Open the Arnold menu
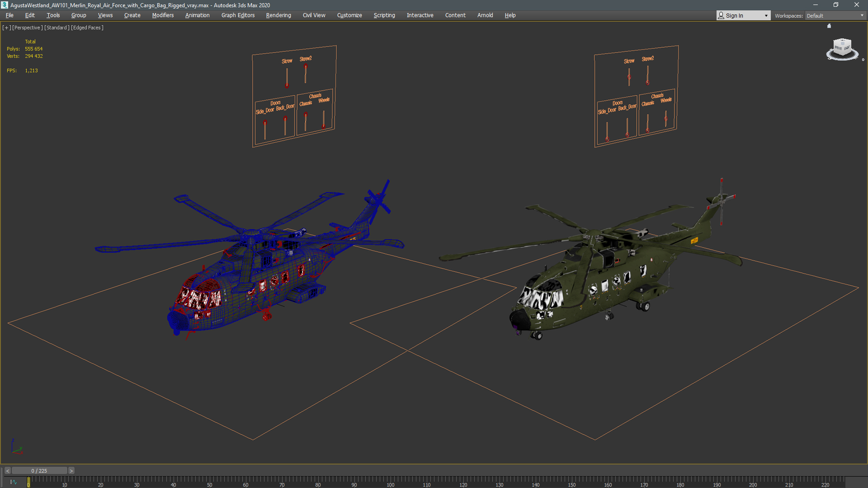Screen dimensions: 868x488 [485, 15]
